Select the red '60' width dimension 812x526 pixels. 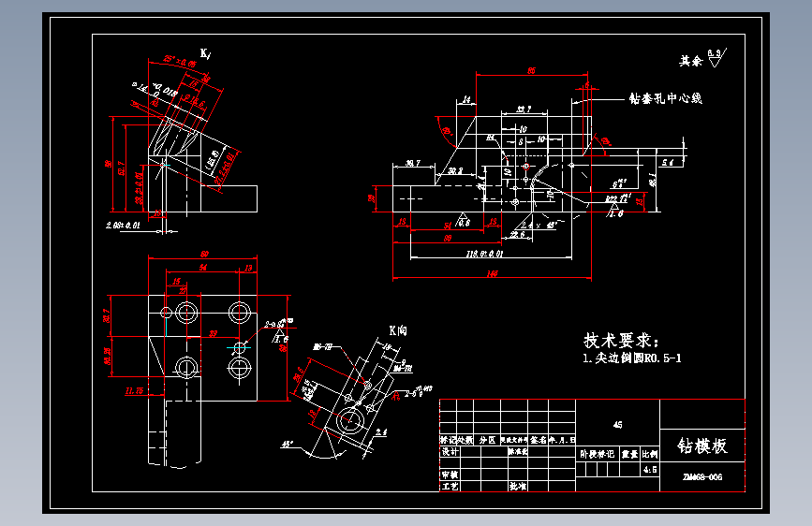coord(204,254)
